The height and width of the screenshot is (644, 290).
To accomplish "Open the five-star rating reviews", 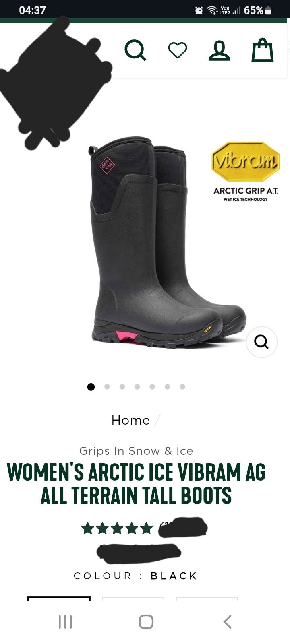I will pyautogui.click(x=117, y=528).
